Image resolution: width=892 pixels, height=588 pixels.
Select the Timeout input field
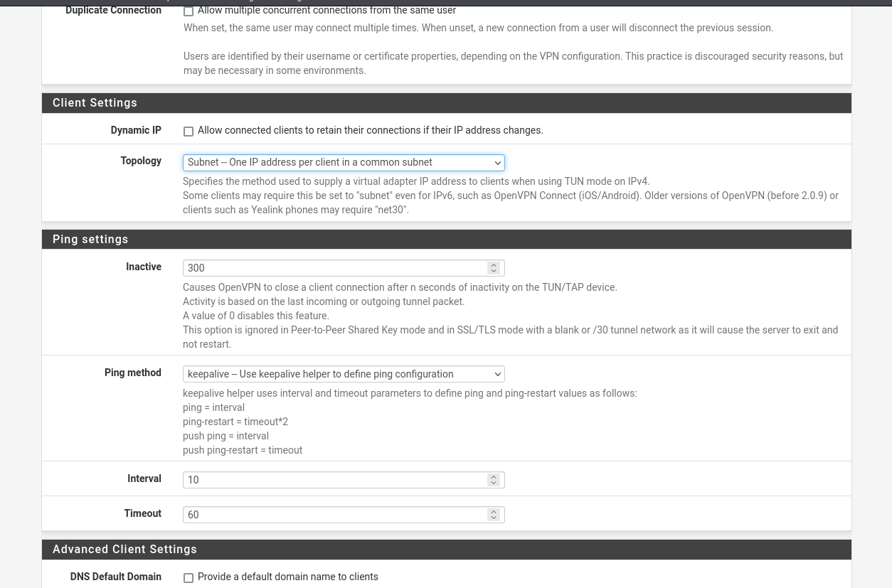coord(334,515)
